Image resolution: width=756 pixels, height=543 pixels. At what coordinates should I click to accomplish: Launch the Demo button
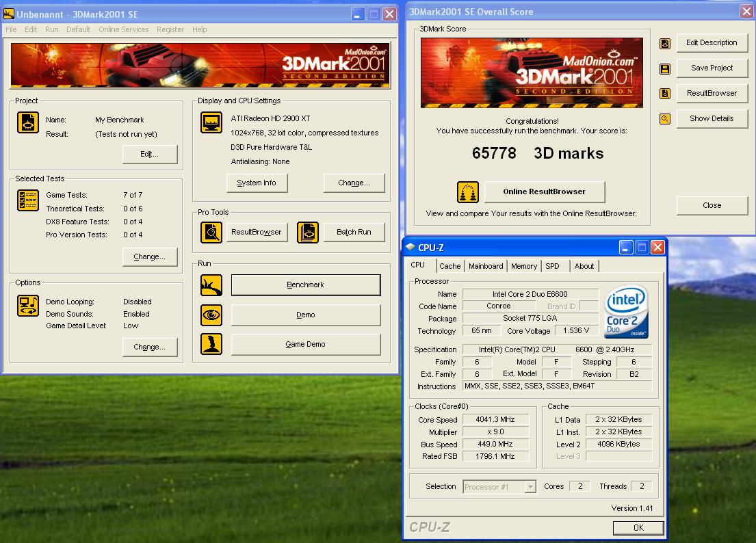pyautogui.click(x=306, y=315)
